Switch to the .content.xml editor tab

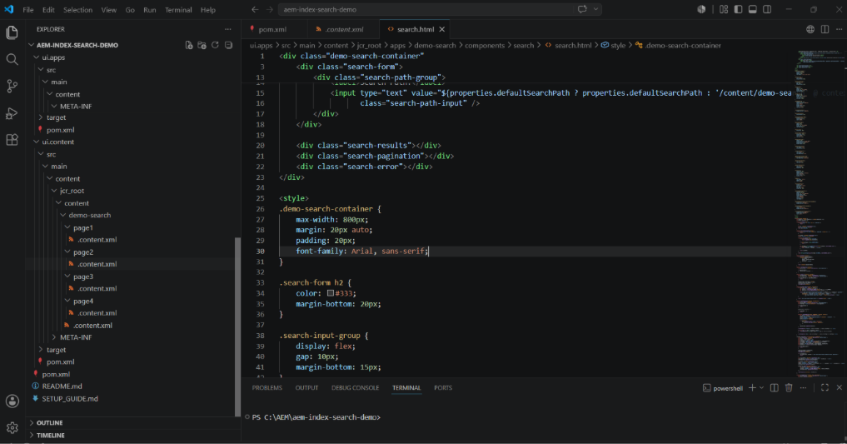click(x=344, y=29)
